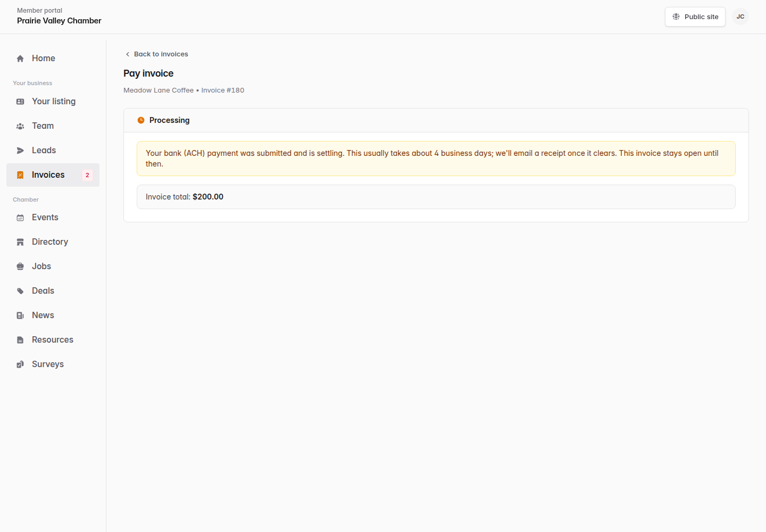The height and width of the screenshot is (532, 766).
Task: Open the JC user avatar menu
Action: click(740, 17)
